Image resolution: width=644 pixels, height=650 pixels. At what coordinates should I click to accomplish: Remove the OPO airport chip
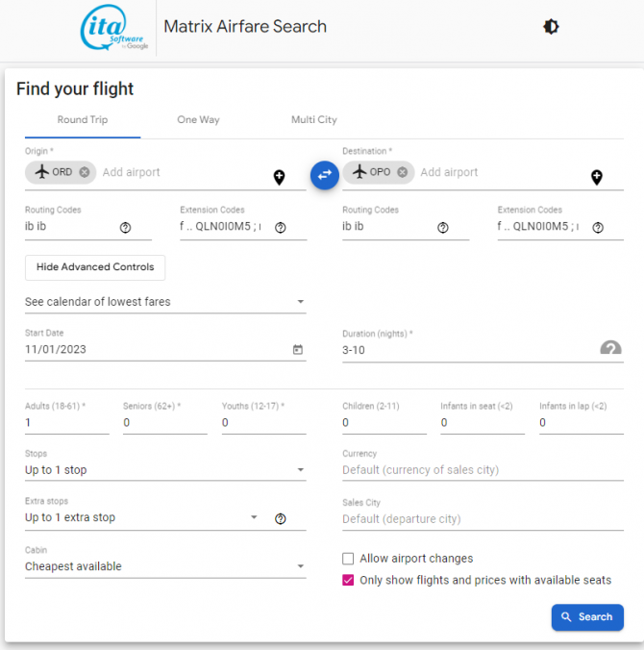tap(402, 172)
